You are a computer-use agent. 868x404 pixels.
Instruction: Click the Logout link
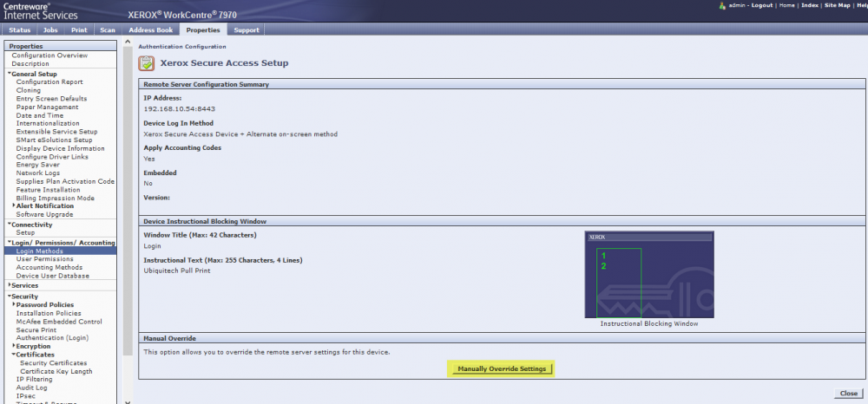point(761,5)
